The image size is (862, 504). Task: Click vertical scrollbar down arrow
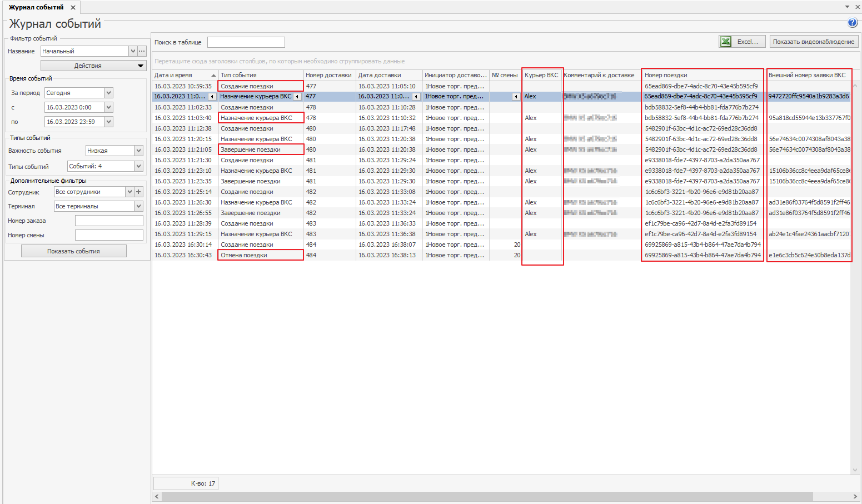coord(855,470)
